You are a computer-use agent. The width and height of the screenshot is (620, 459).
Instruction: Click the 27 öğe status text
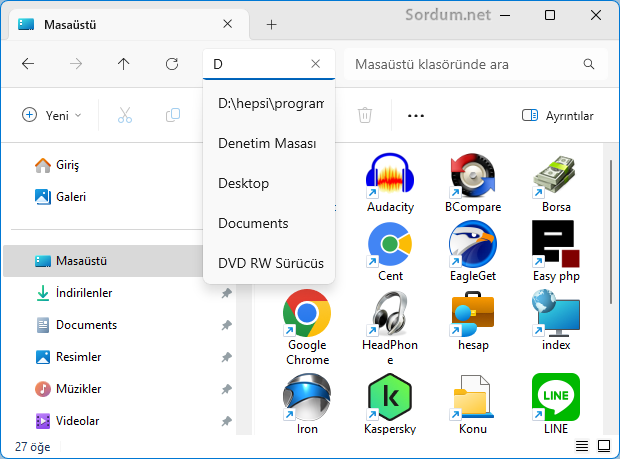pos(32,447)
